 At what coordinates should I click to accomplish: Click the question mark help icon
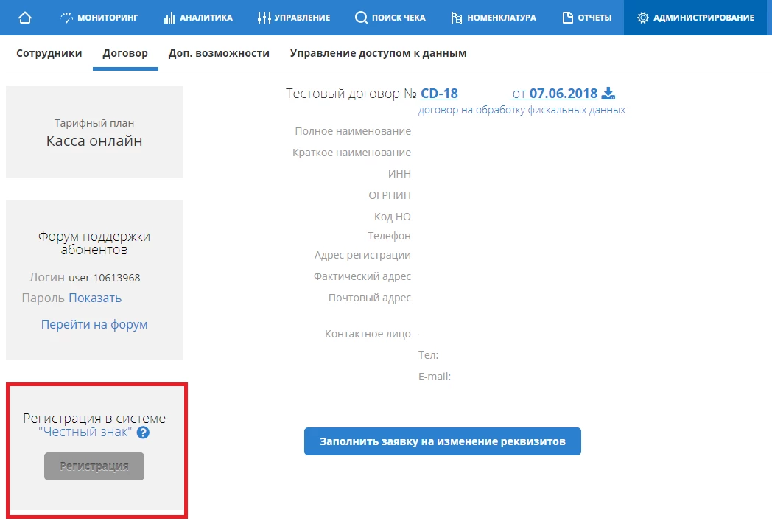143,433
